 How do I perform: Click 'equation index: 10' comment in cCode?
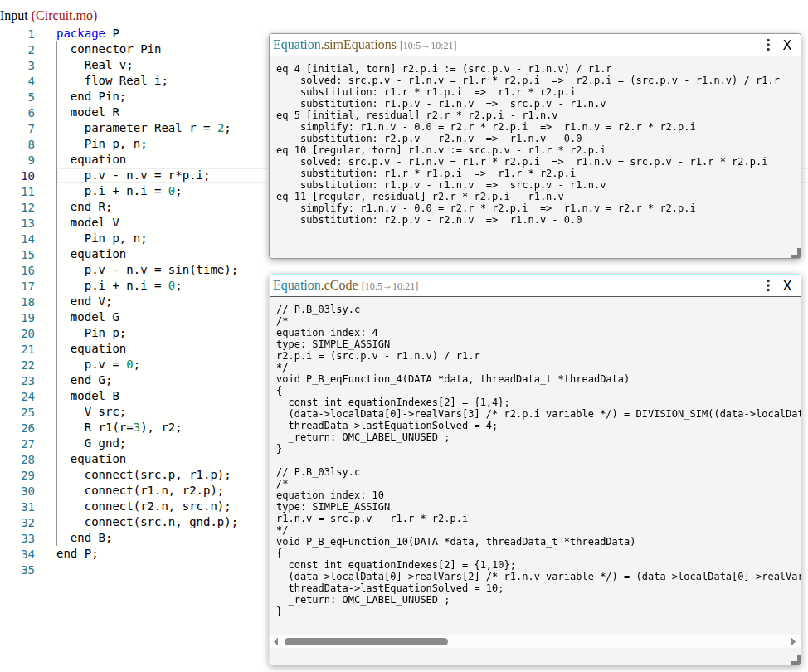[x=330, y=495]
